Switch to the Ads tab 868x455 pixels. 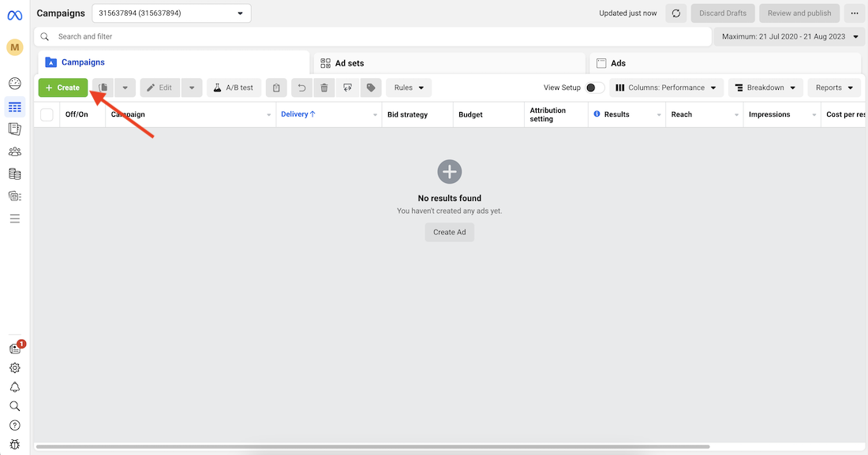point(618,63)
